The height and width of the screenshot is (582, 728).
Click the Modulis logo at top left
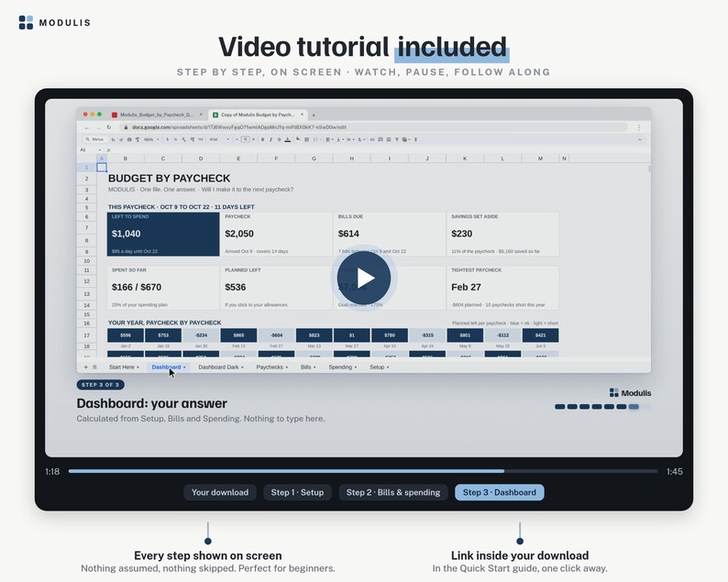(x=54, y=22)
